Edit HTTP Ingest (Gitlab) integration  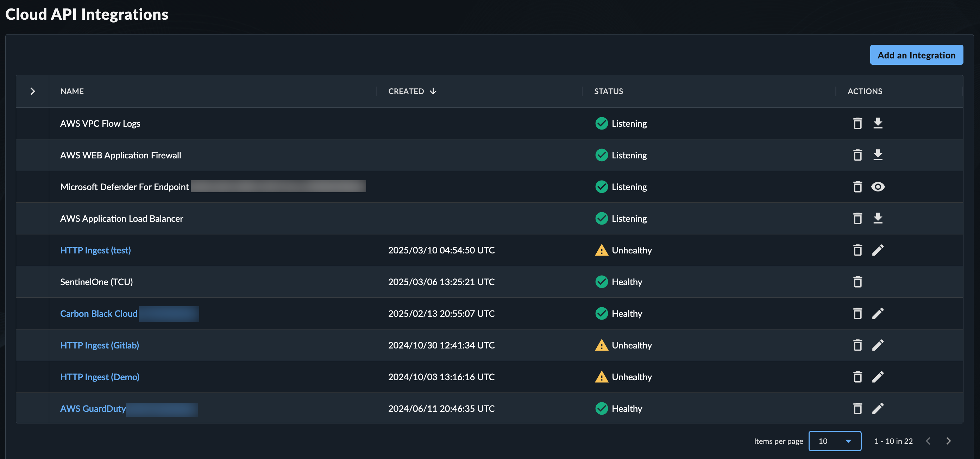click(x=878, y=345)
